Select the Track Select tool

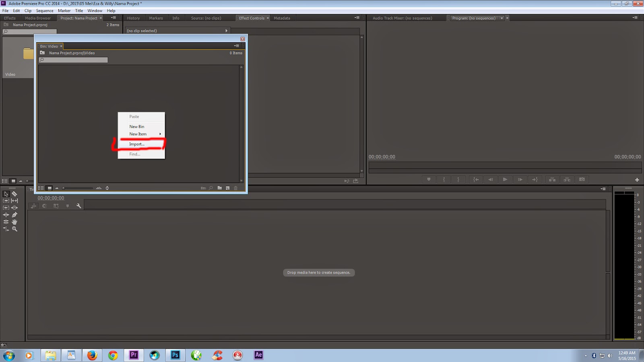pos(6,201)
